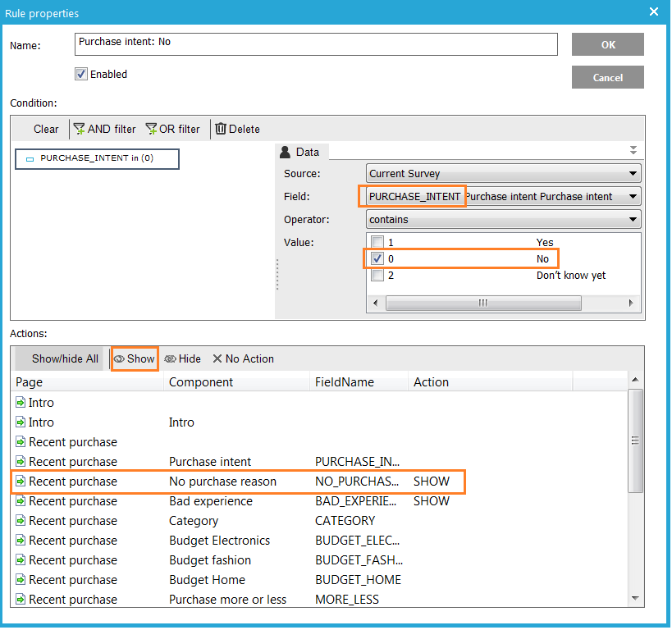
Task: Click into the Name text field
Action: 316,43
